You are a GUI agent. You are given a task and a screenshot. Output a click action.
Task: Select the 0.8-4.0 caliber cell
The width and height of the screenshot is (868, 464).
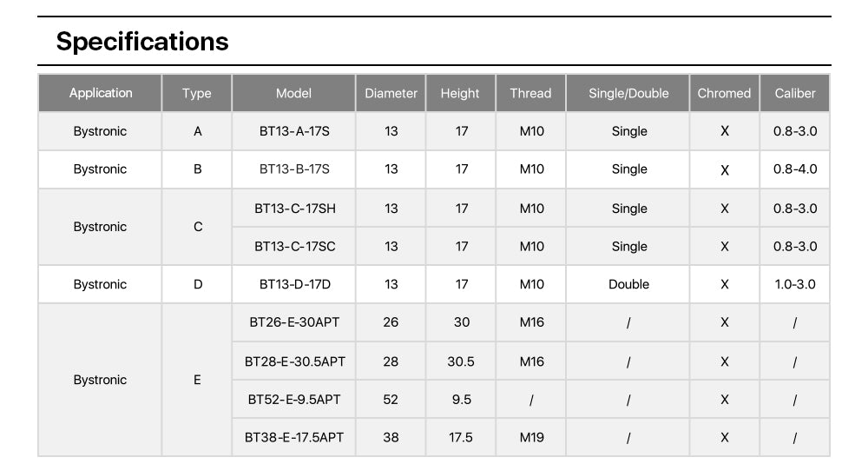[795, 169]
